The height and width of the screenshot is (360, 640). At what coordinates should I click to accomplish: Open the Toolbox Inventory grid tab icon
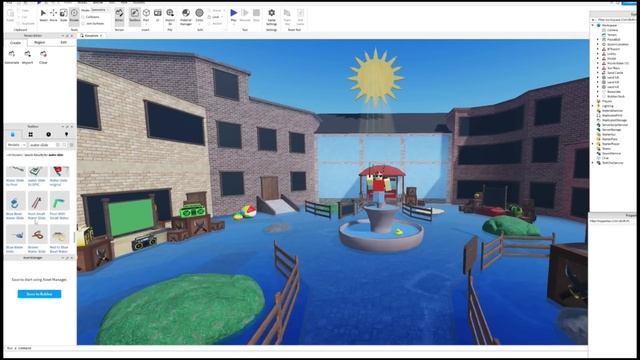click(31, 134)
